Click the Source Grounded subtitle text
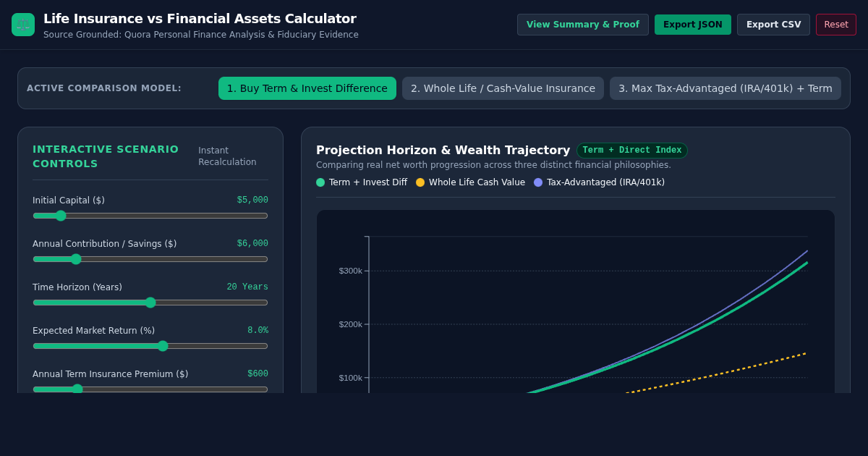 coord(201,35)
